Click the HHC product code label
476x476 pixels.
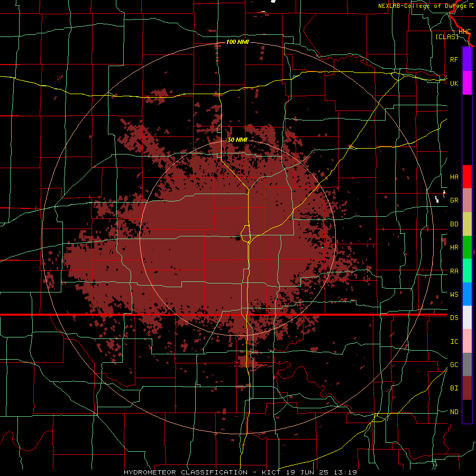tap(464, 32)
